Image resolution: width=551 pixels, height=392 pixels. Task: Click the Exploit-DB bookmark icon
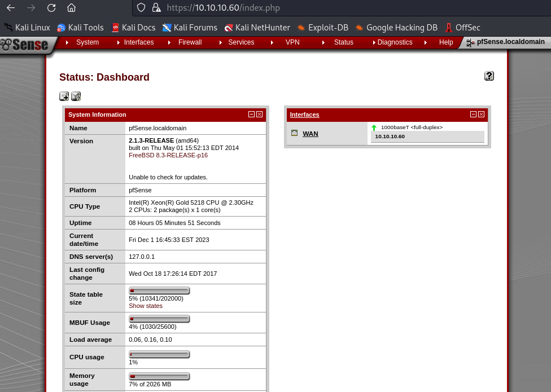click(x=301, y=27)
